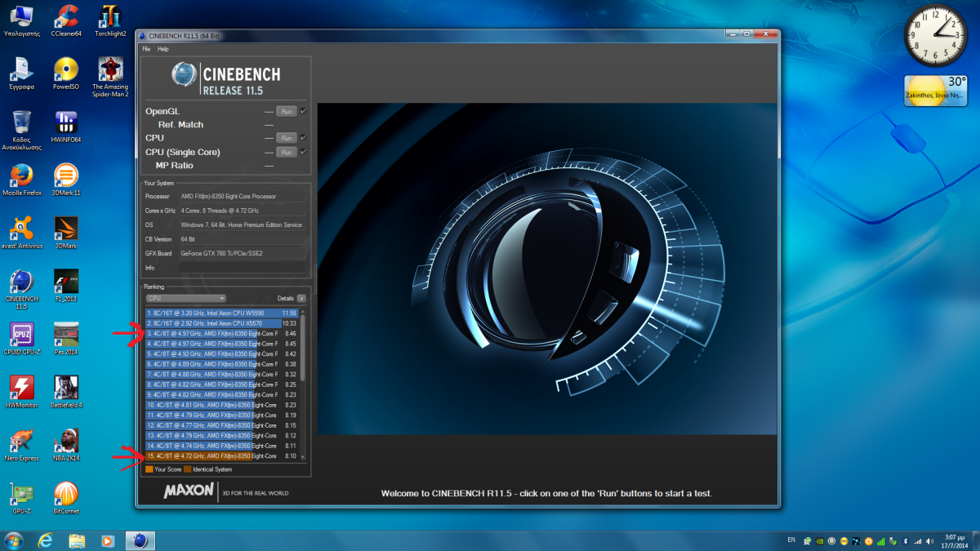Open the Pes 2014 desktop icon

pyautogui.click(x=66, y=340)
